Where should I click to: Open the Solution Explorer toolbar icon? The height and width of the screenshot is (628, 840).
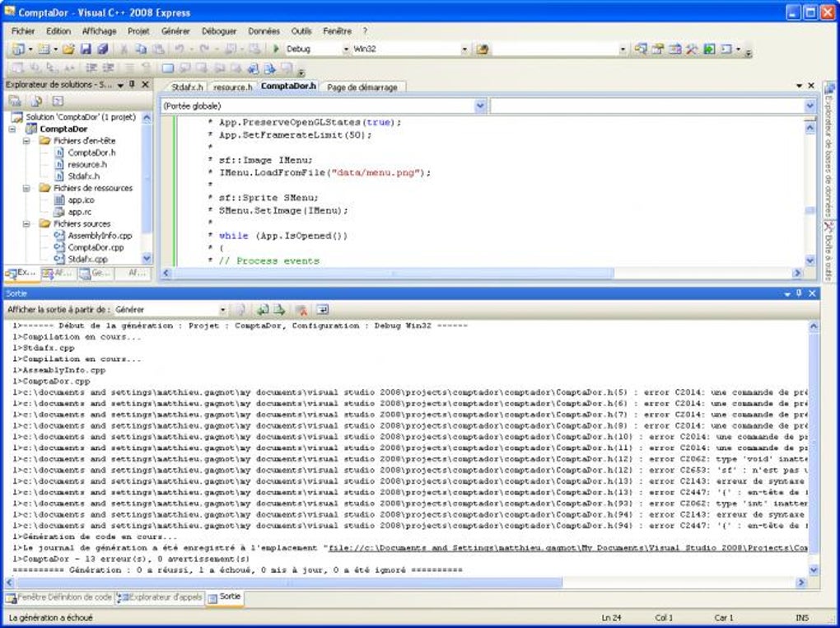(641, 49)
